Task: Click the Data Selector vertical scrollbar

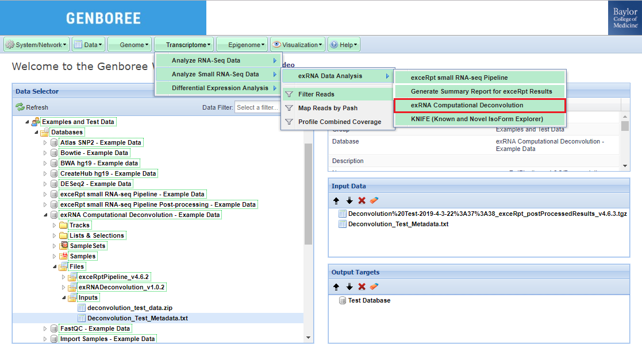Action: click(308, 195)
